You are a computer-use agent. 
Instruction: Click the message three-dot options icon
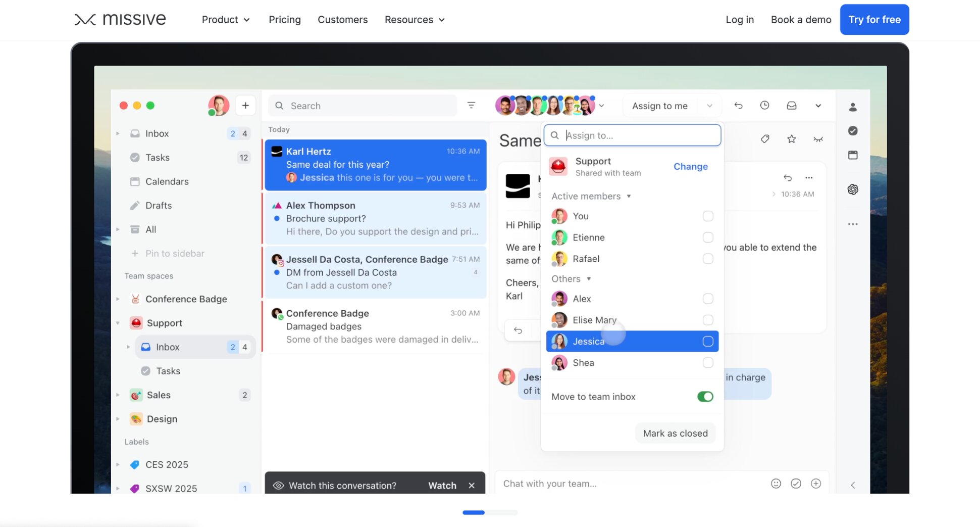coord(809,178)
